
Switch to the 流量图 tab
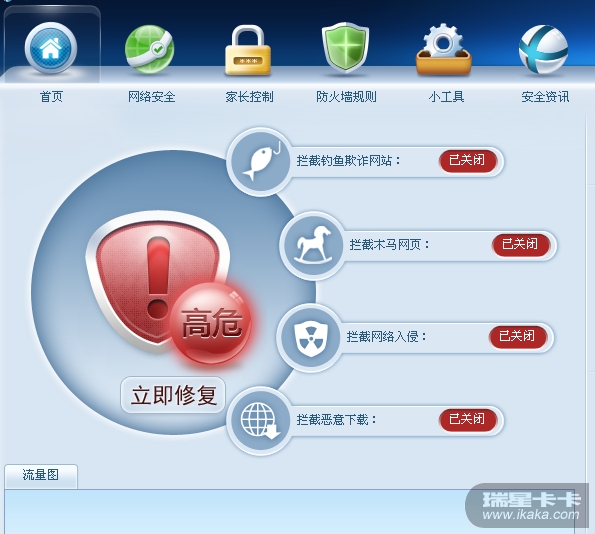coord(41,476)
